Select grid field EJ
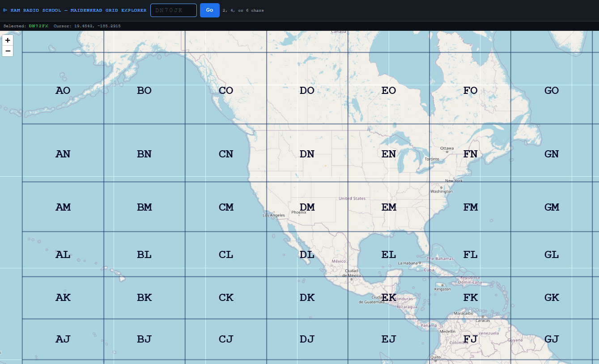Screen dimensions: 599x364 pos(389,339)
